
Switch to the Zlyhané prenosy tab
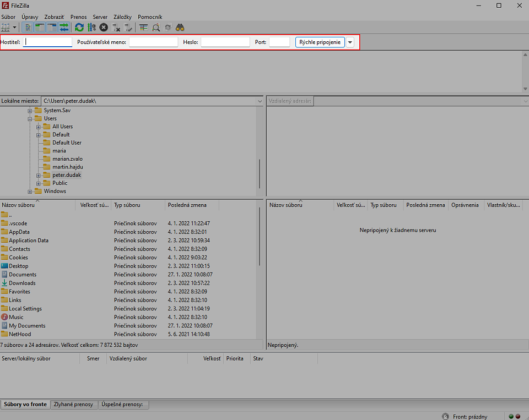tap(73, 404)
